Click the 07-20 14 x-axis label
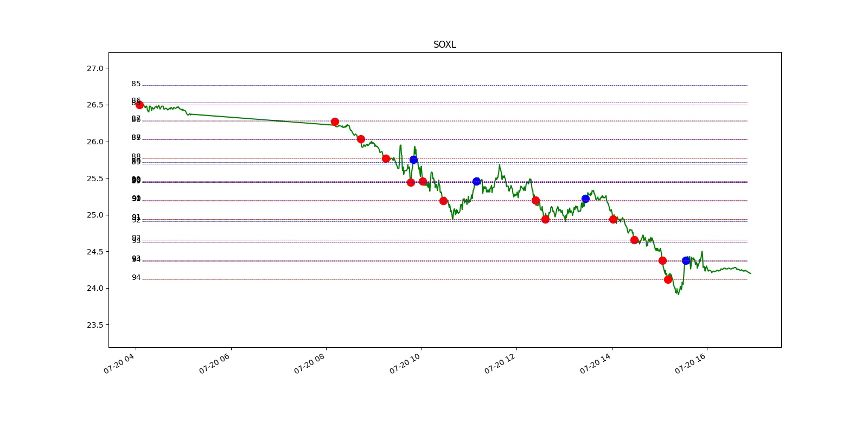868x434 pixels. (x=596, y=363)
